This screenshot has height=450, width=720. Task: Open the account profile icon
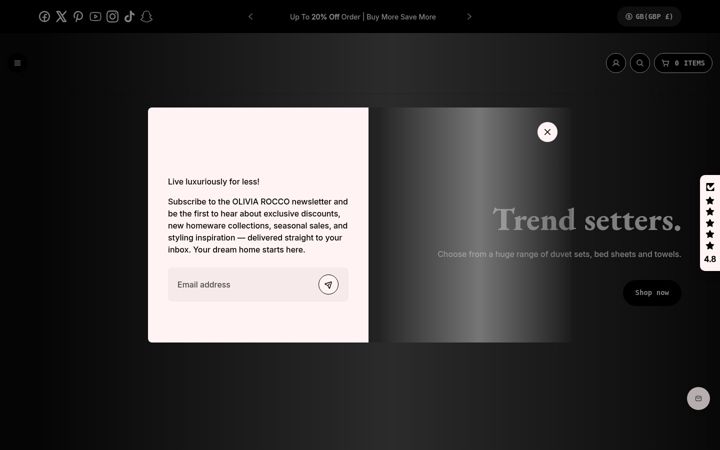tap(616, 63)
